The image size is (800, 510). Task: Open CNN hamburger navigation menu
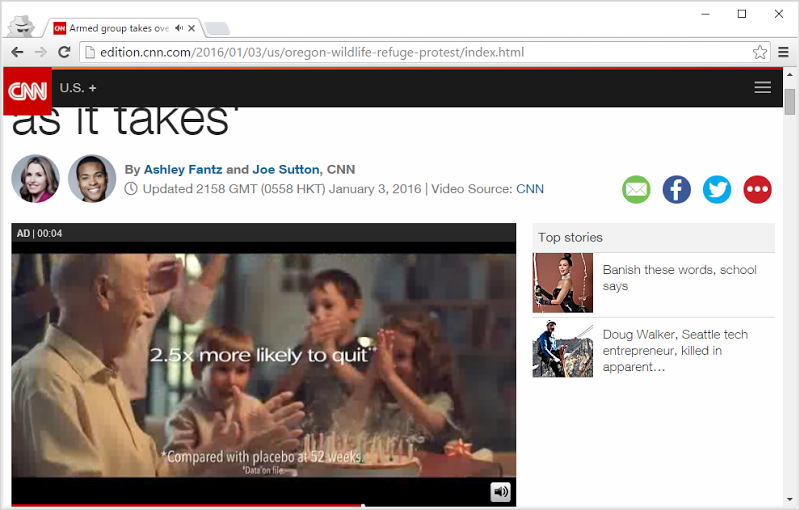point(763,88)
